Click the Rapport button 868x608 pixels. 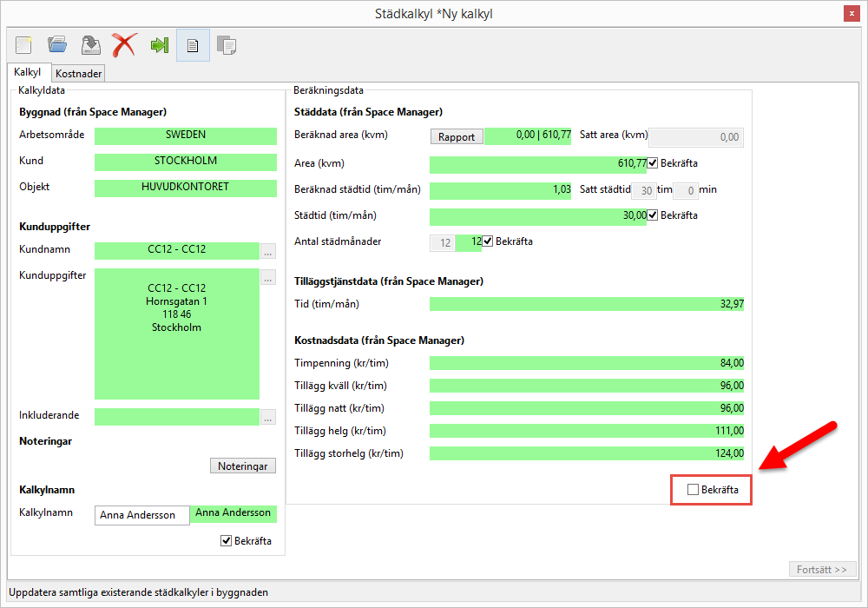(457, 136)
